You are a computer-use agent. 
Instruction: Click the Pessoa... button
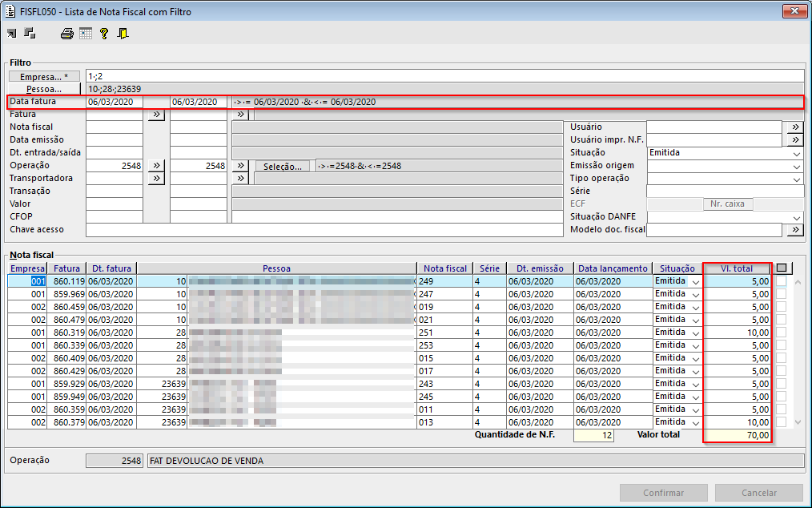tap(44, 89)
